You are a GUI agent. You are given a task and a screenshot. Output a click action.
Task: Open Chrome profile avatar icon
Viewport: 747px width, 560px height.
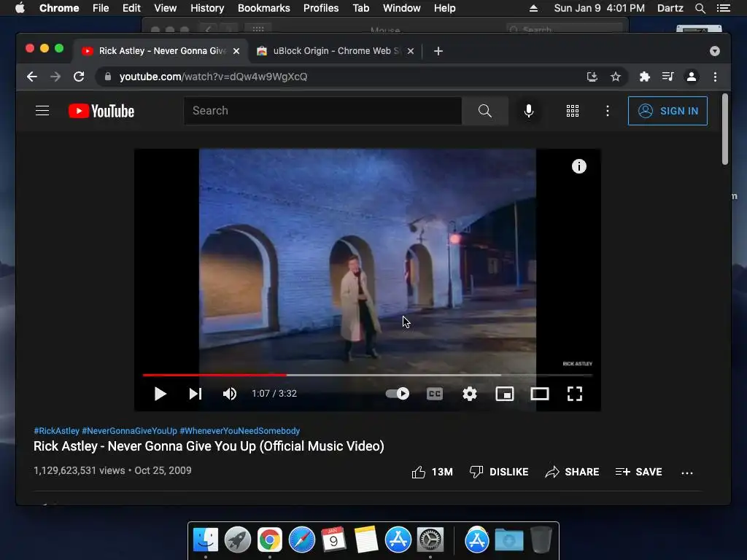(692, 77)
